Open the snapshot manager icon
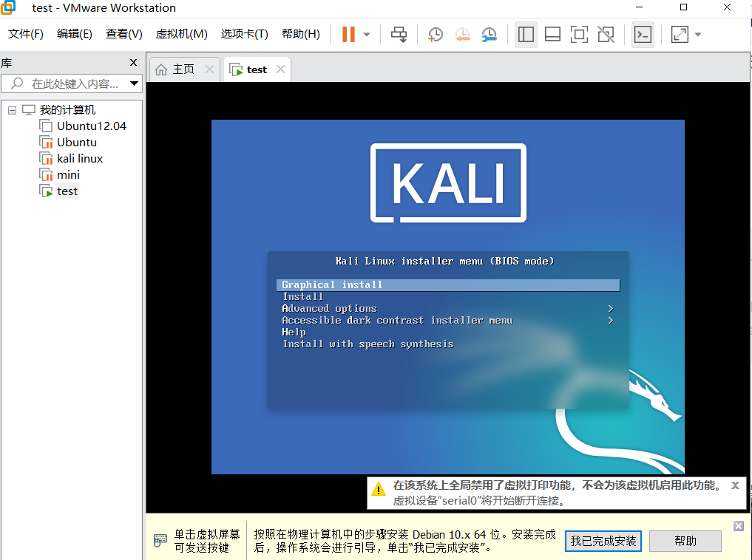This screenshot has height=560, width=752. tap(490, 35)
